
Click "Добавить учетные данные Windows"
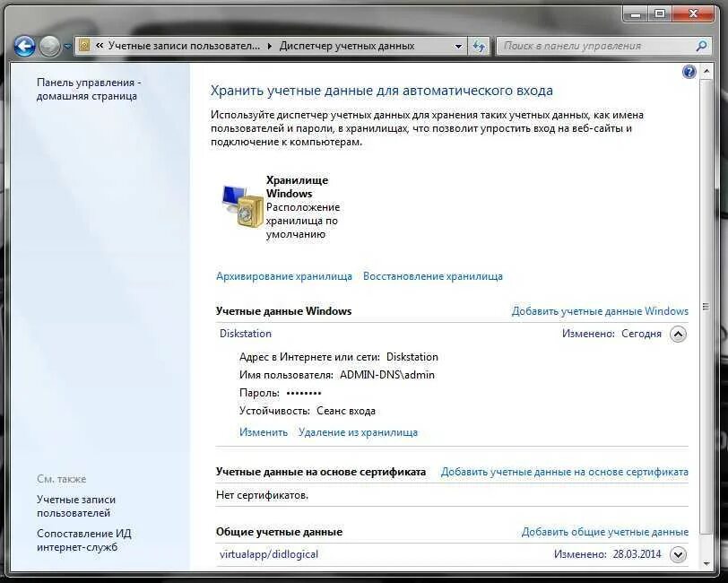pyautogui.click(x=600, y=310)
